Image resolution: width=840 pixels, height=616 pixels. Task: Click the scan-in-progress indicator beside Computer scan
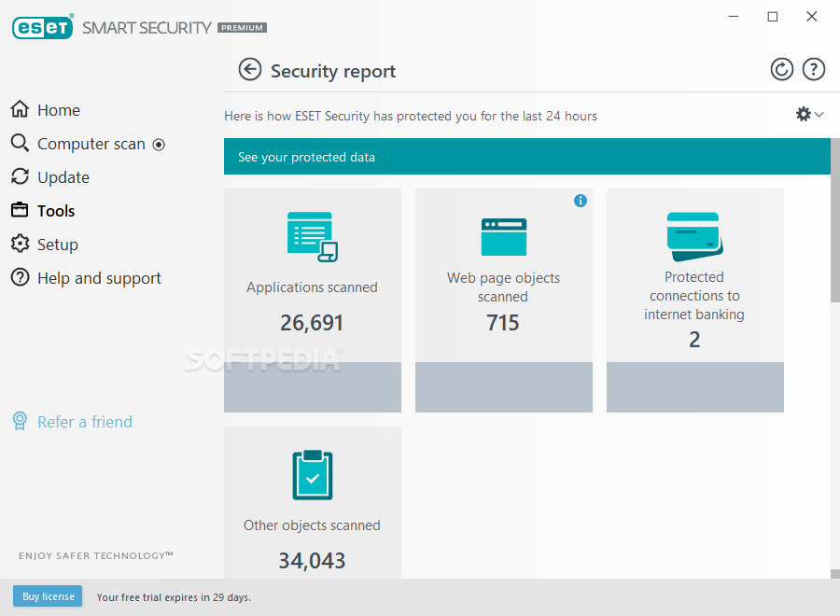(x=159, y=145)
